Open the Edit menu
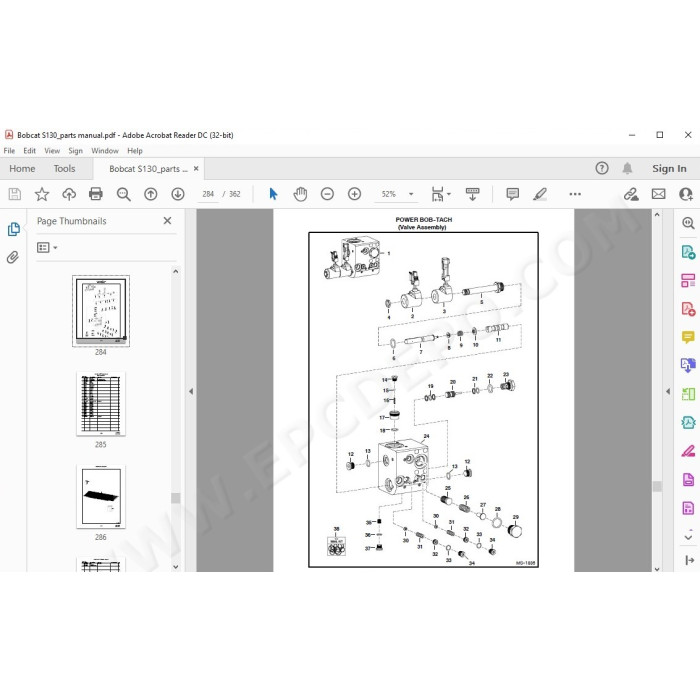Image resolution: width=700 pixels, height=700 pixels. (29, 151)
